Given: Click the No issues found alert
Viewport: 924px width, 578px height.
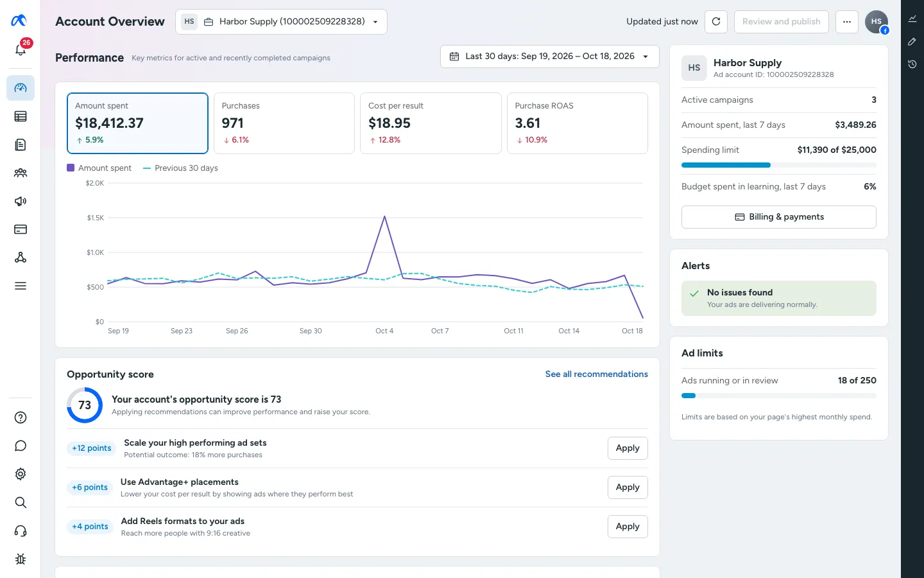Looking at the screenshot, I should click(x=779, y=298).
